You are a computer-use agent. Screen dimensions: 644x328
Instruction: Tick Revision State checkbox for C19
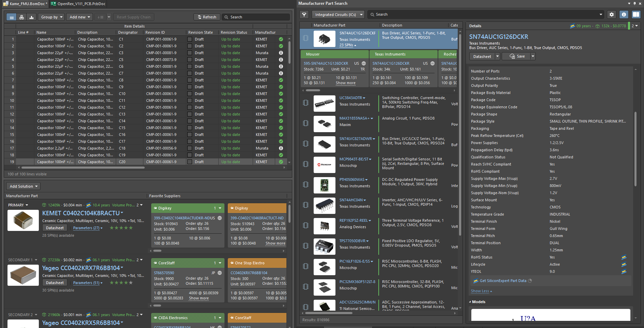190,155
